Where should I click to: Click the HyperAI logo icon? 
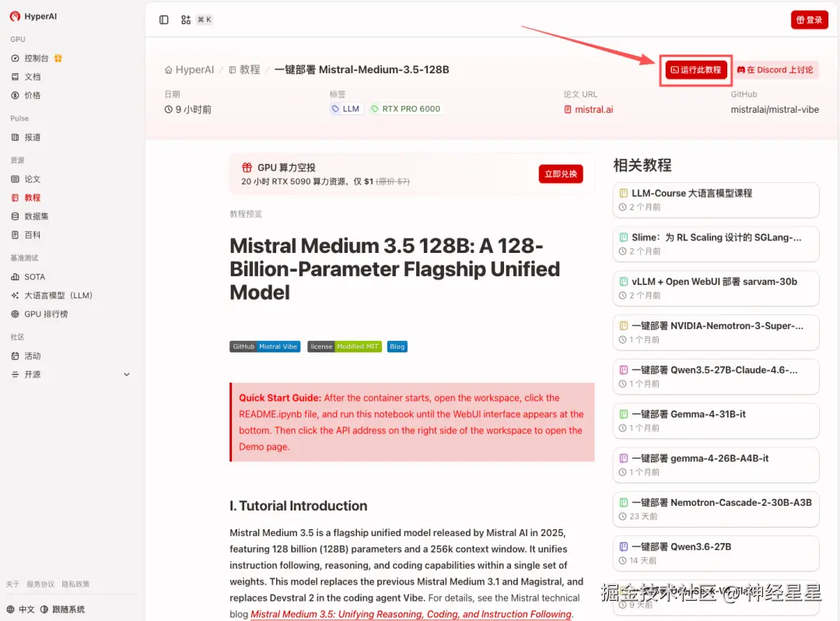point(15,16)
